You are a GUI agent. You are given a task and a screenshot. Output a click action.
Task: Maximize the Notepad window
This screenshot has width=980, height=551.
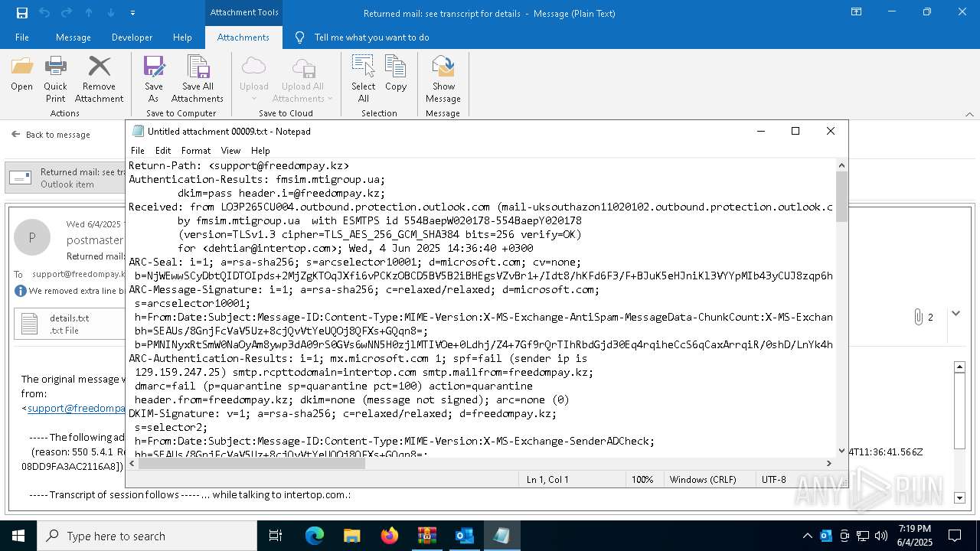(x=795, y=131)
